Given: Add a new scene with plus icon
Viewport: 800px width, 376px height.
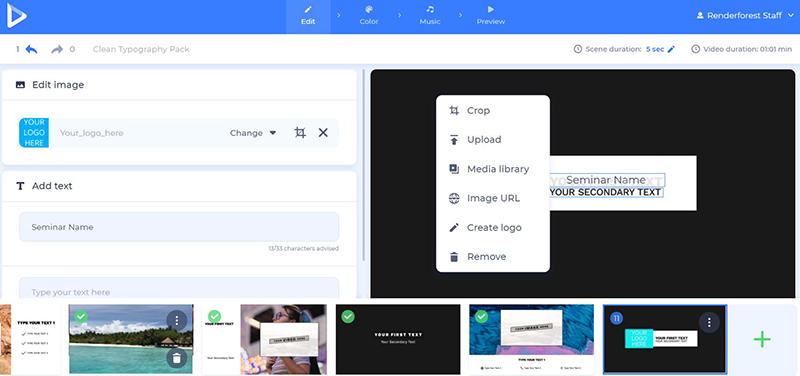Looking at the screenshot, I should tap(762, 339).
